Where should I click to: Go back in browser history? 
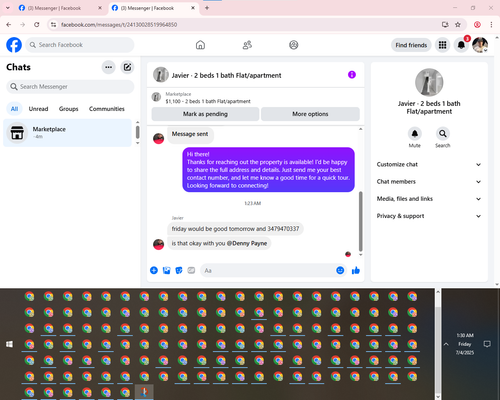click(x=9, y=25)
